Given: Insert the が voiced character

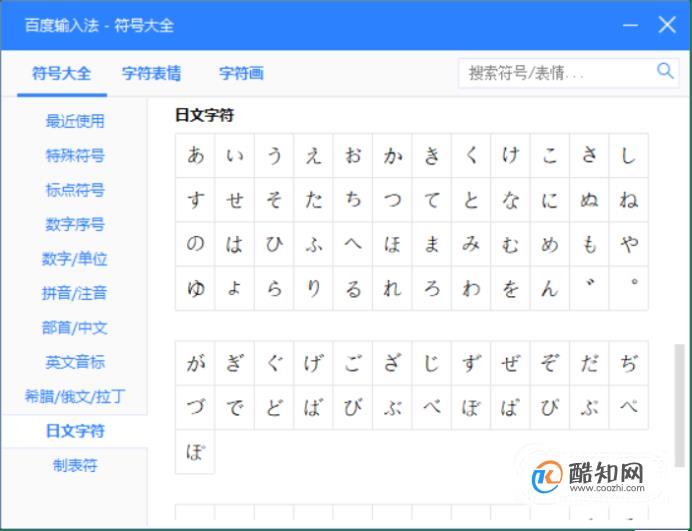Looking at the screenshot, I should click(x=195, y=363).
